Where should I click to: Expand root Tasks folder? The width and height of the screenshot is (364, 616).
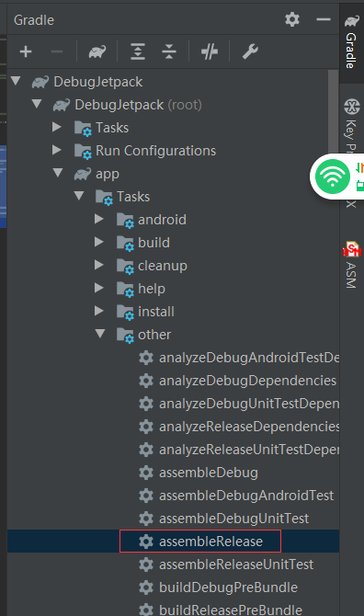[x=57, y=127]
